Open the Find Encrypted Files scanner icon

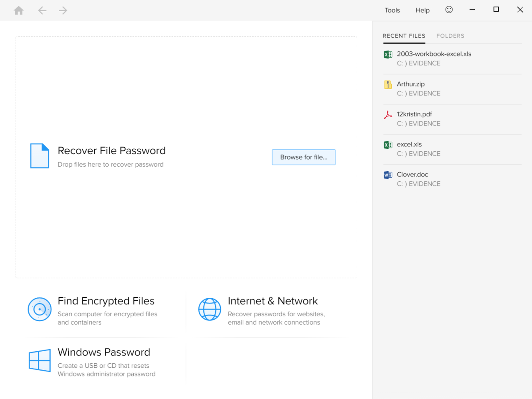[x=39, y=309]
